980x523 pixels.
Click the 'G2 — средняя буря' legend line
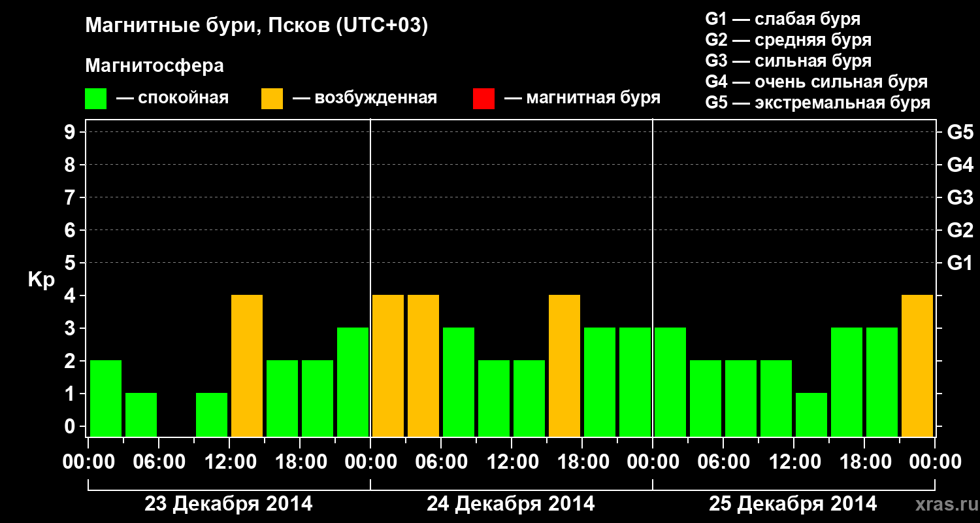click(789, 40)
